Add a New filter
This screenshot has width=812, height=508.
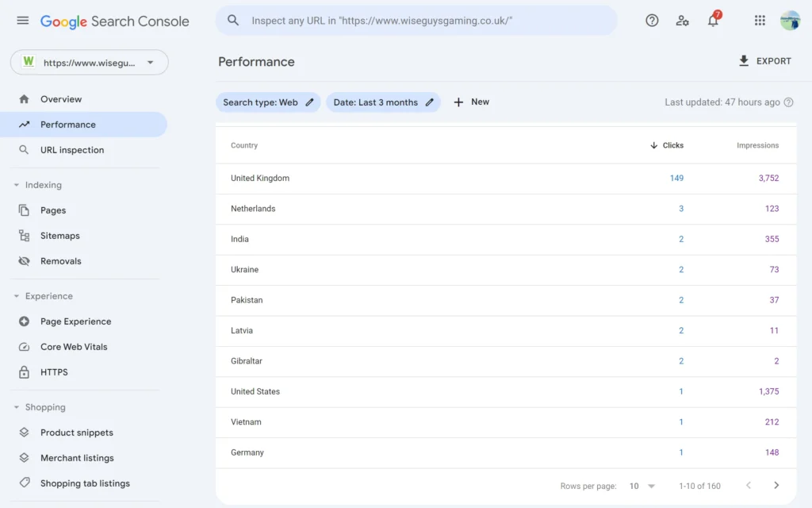[x=471, y=102]
